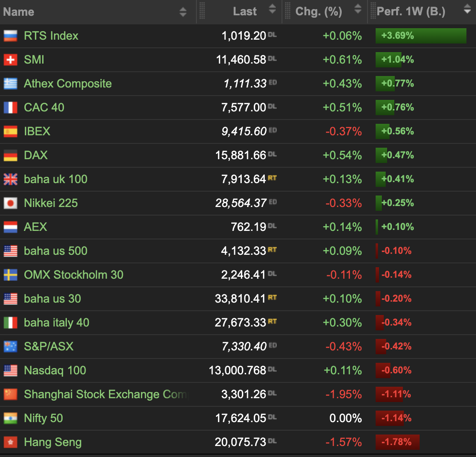Open the DAX index link
476x457 pixels.
point(36,155)
